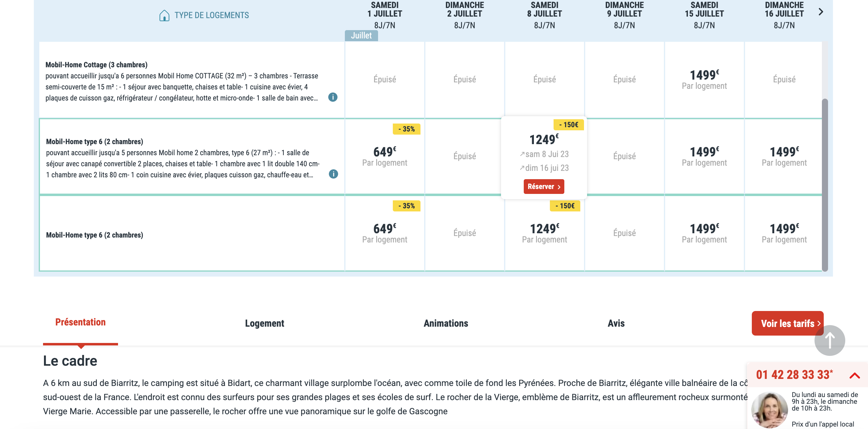Open info icon for Mobil-Home Cottage
This screenshot has height=429, width=868.
(x=333, y=97)
